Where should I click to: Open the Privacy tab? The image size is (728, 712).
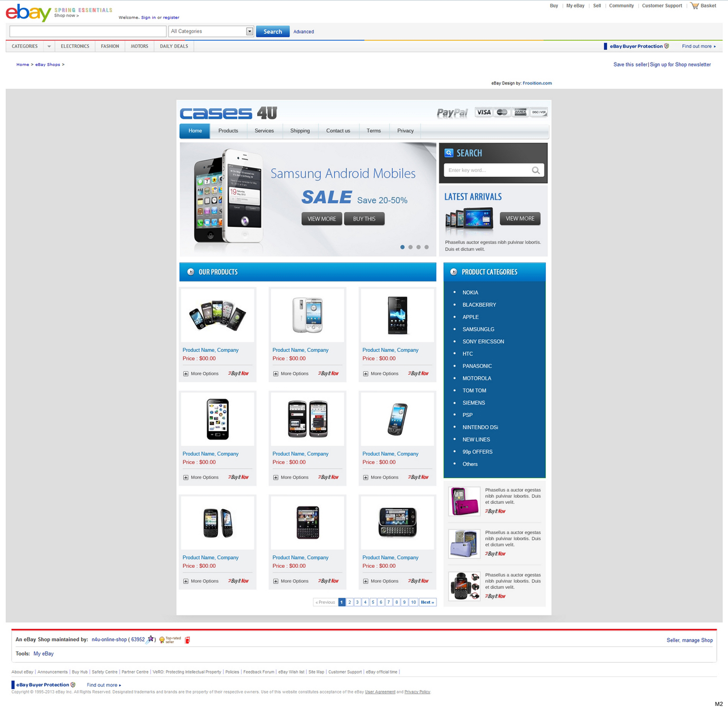point(405,131)
